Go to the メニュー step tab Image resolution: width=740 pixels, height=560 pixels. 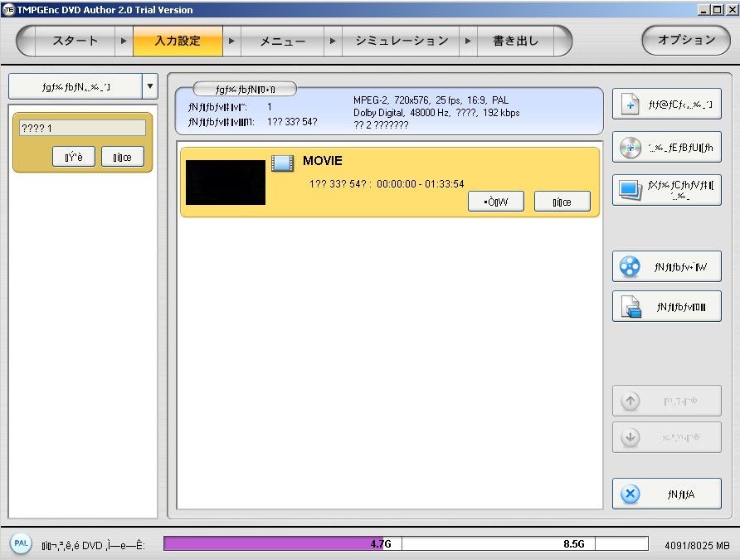[x=282, y=41]
